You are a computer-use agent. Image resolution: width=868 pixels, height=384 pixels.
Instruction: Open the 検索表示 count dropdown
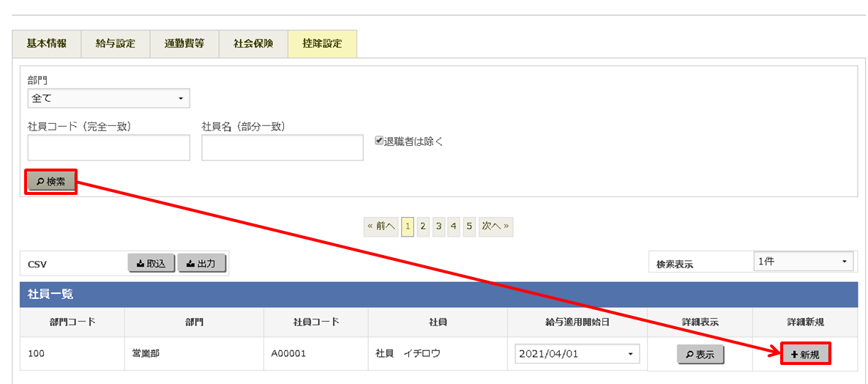click(804, 262)
